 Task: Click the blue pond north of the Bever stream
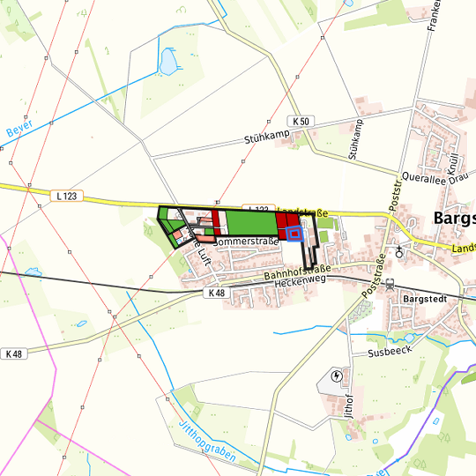point(168,62)
